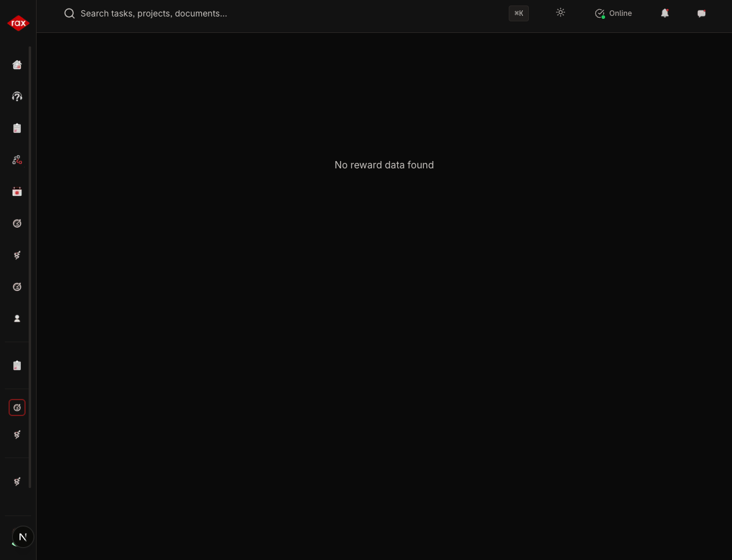Select the tasks clipboard icon in sidebar
The width and height of the screenshot is (732, 560).
point(17,128)
